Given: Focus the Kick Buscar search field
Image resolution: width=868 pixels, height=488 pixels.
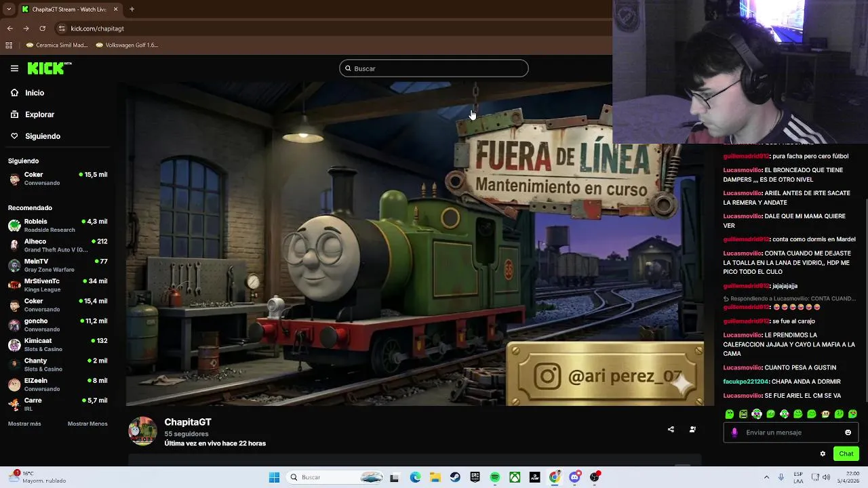Looking at the screenshot, I should click(434, 68).
